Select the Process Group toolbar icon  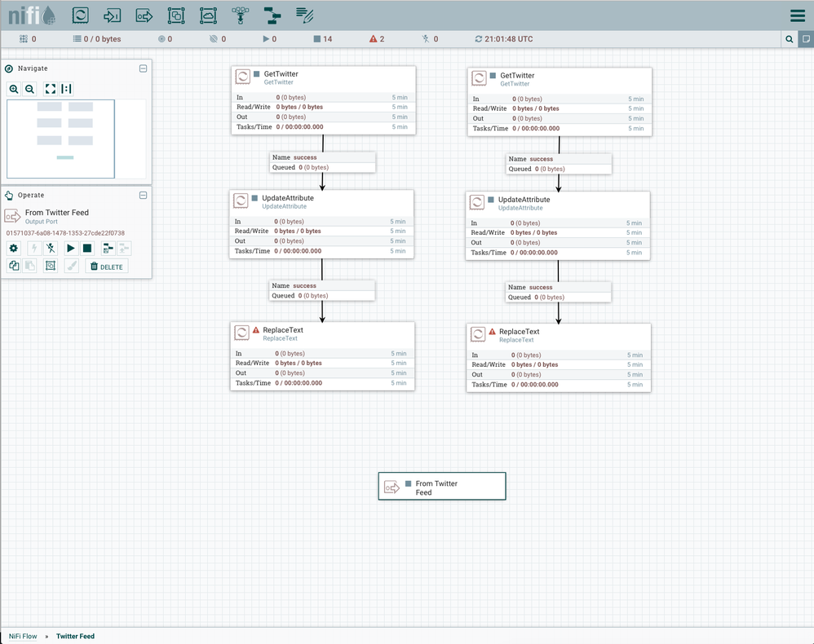[176, 15]
